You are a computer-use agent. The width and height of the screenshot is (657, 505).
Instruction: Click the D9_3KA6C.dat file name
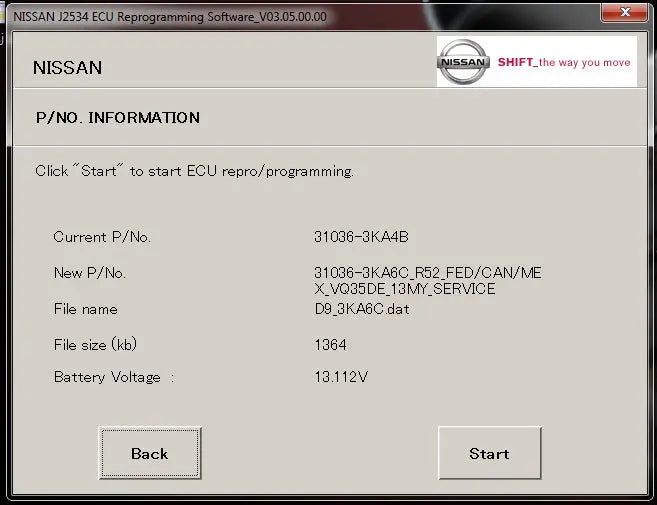[361, 309]
